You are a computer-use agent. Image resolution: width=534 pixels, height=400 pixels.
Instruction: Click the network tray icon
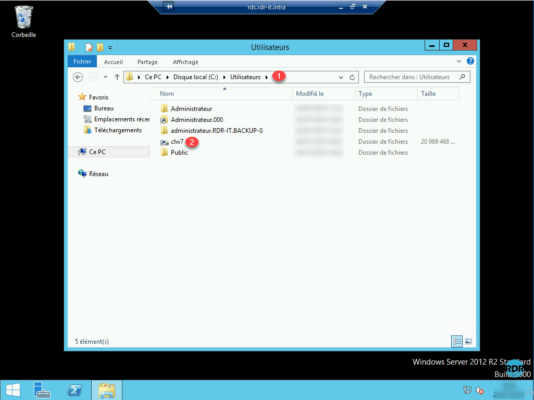click(x=467, y=390)
